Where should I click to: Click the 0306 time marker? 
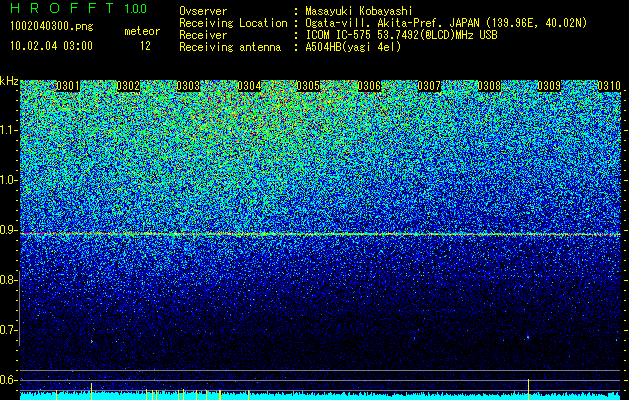[369, 86]
